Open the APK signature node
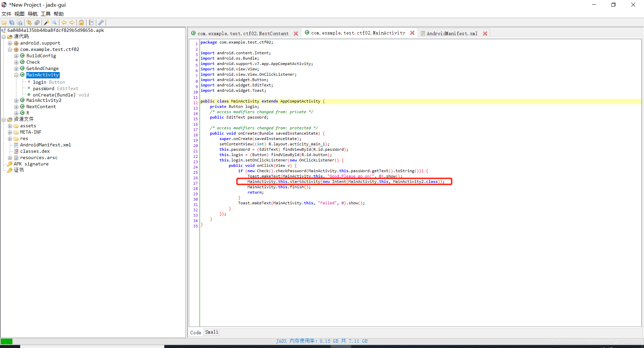The image size is (644, 348). pos(31,164)
